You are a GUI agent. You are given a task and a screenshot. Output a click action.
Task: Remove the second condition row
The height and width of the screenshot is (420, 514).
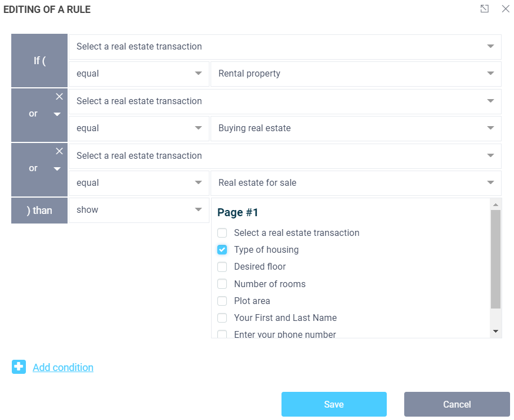59,96
